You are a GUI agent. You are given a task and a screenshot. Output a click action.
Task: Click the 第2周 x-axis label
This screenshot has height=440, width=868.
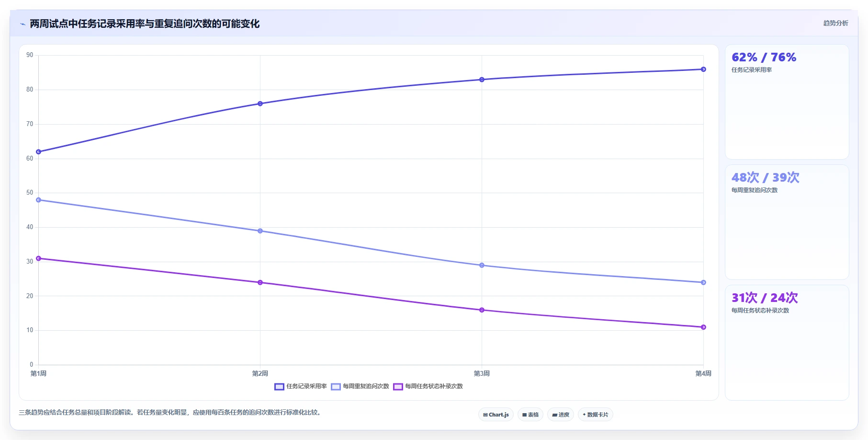(260, 373)
